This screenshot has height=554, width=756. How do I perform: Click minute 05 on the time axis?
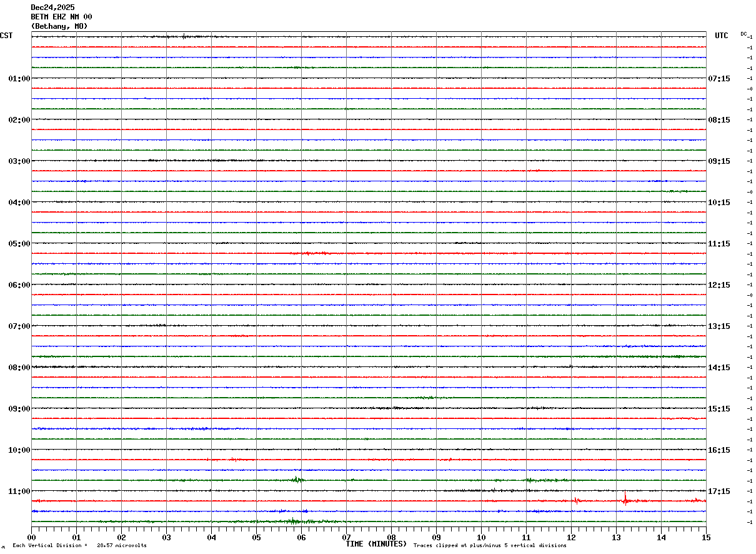coord(256,537)
